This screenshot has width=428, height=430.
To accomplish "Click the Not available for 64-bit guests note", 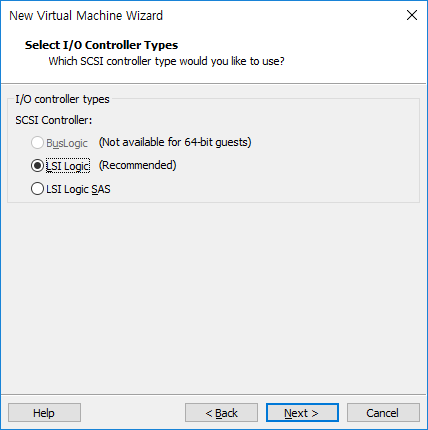I will coord(175,142).
